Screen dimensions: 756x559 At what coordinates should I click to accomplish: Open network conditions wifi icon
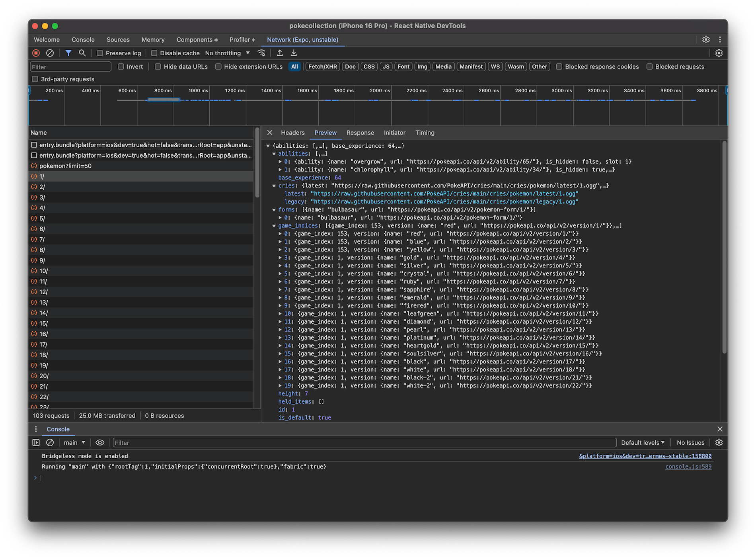tap(261, 53)
